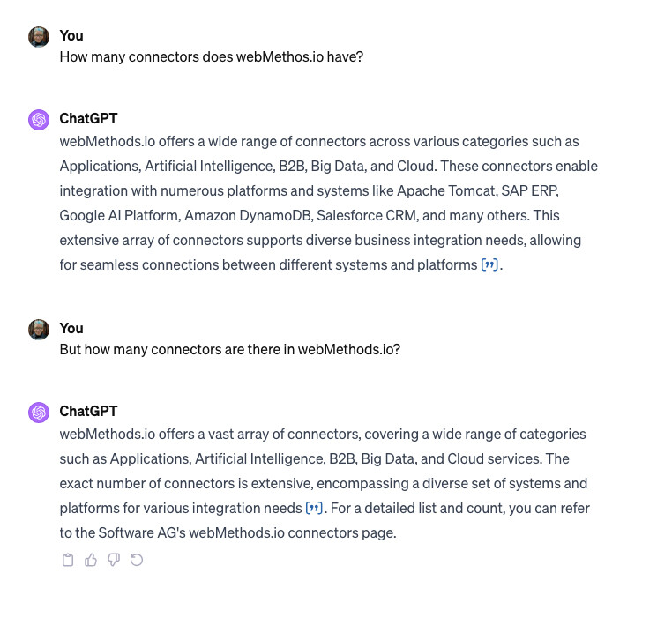This screenshot has height=640, width=672.
Task: Regenerate the last ChatGPT response
Action: (x=137, y=560)
